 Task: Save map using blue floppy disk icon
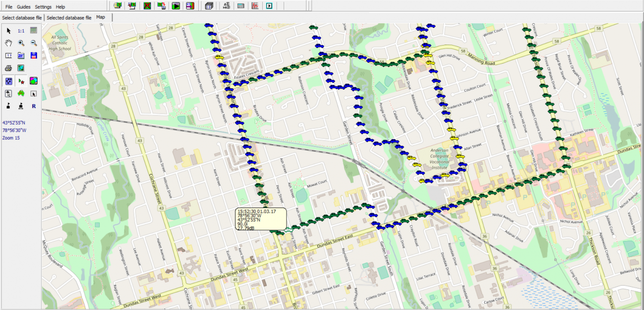33,55
